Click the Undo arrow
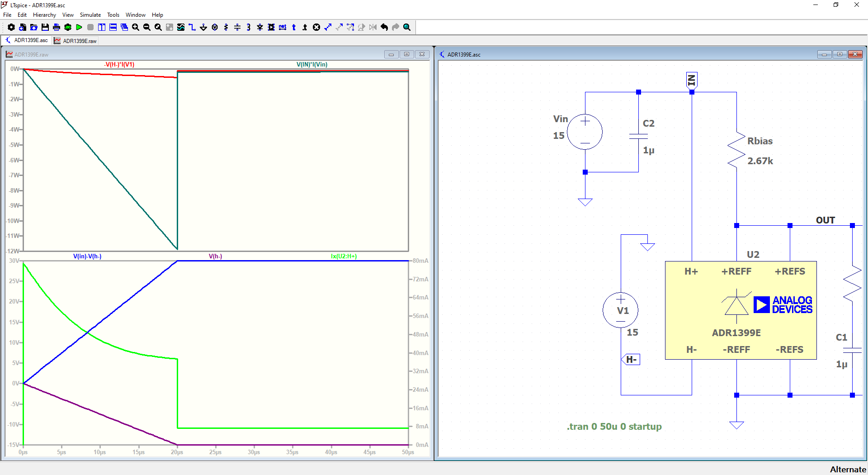 pyautogui.click(x=384, y=27)
